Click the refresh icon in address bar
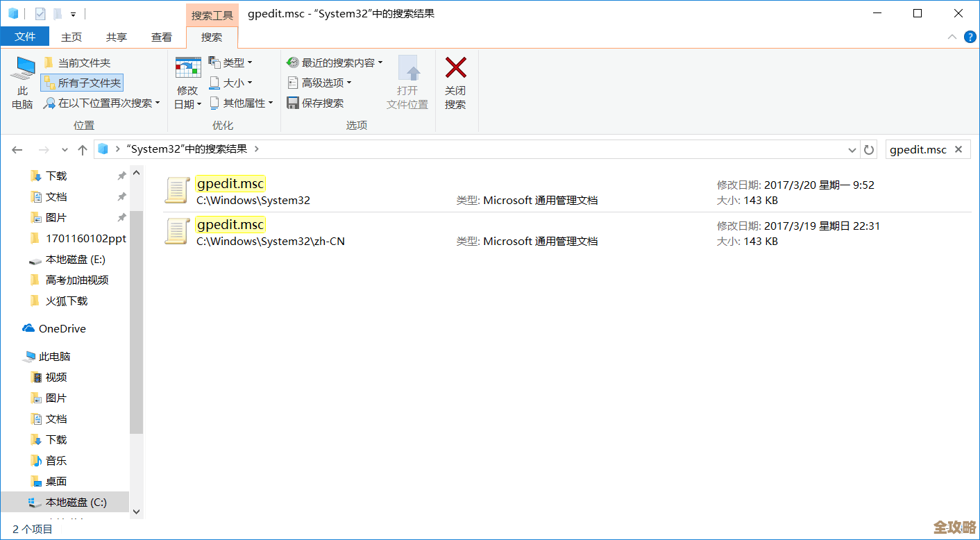Viewport: 980px width, 540px height. (868, 149)
